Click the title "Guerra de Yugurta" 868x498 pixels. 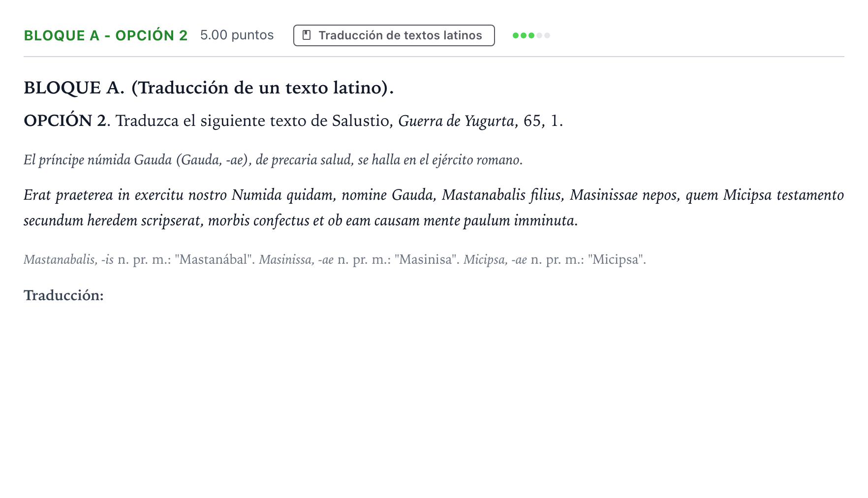coord(456,121)
